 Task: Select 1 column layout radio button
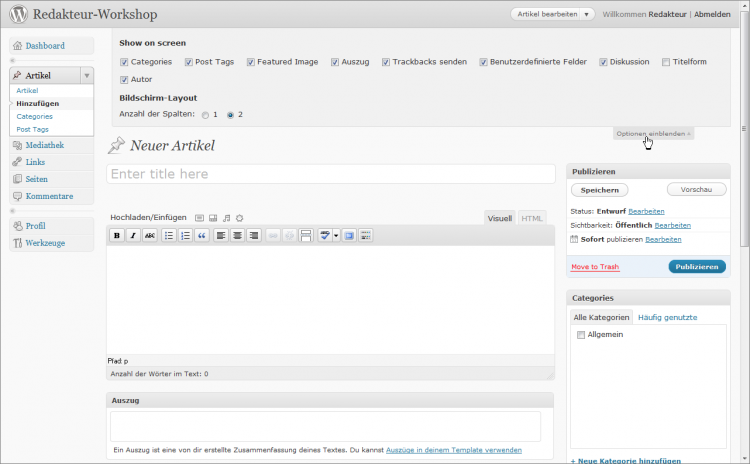pos(205,115)
